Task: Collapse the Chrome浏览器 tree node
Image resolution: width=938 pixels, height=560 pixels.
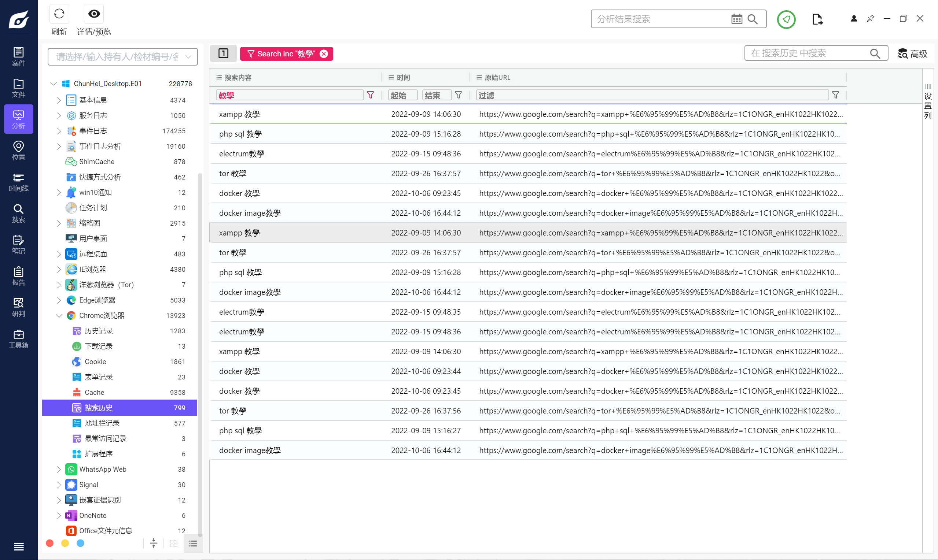Action: (x=59, y=315)
